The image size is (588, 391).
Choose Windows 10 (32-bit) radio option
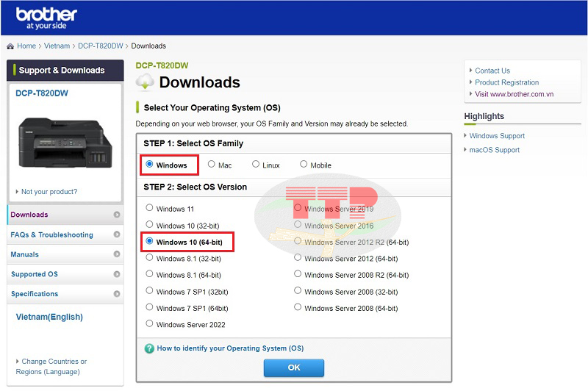(x=149, y=225)
